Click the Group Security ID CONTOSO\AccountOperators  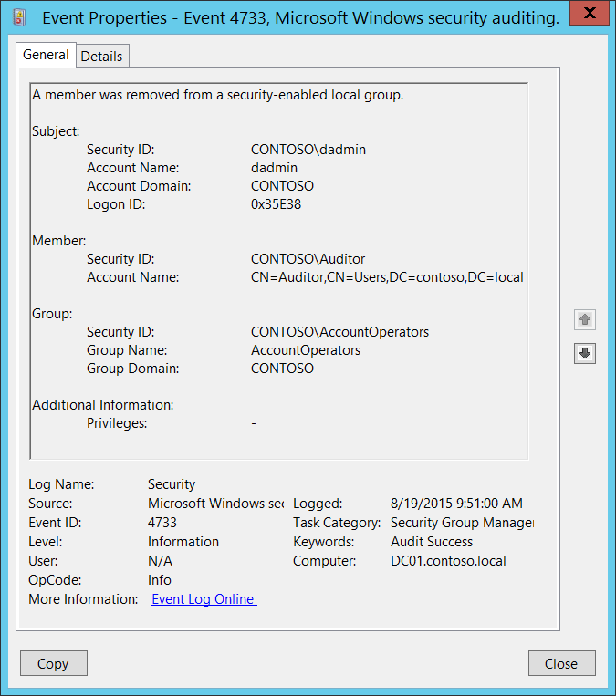coord(339,332)
